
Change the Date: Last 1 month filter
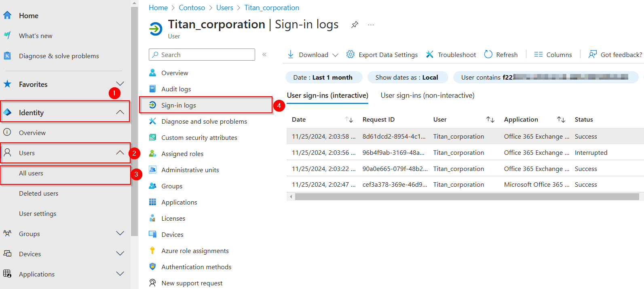click(x=323, y=77)
